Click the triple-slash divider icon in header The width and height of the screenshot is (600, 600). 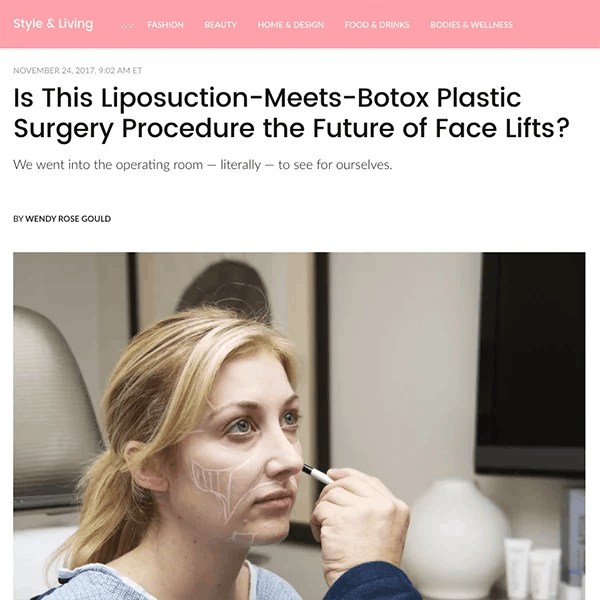pyautogui.click(x=127, y=26)
